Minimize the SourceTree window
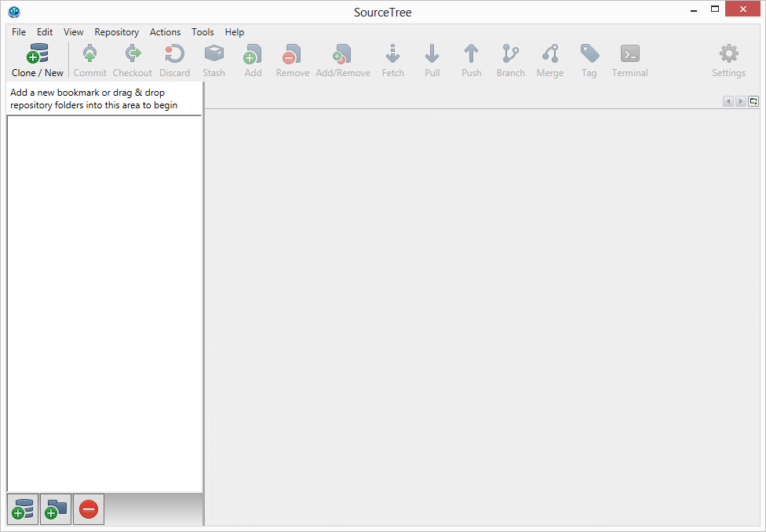This screenshot has height=532, width=766. tap(694, 9)
